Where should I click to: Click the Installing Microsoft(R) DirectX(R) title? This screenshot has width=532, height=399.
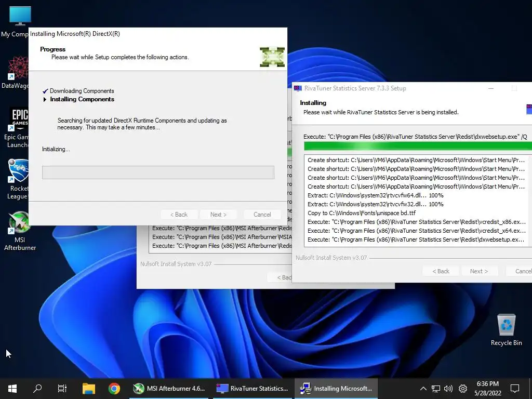tap(75, 34)
